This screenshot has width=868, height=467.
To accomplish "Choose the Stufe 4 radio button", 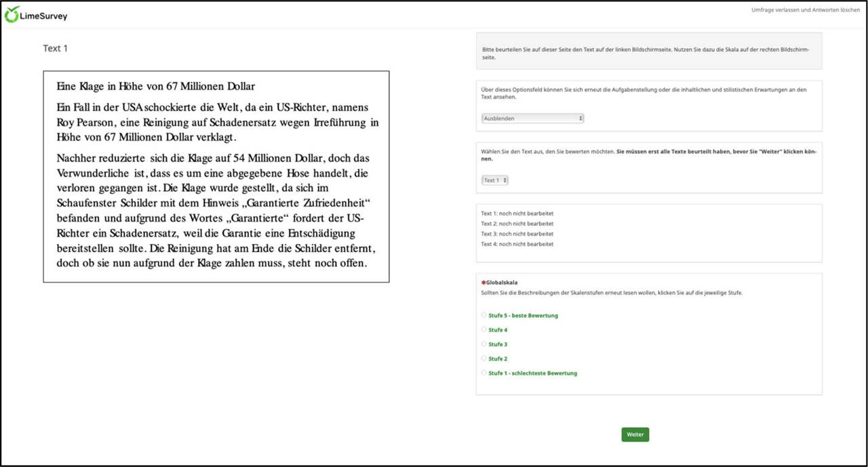I will coord(484,329).
